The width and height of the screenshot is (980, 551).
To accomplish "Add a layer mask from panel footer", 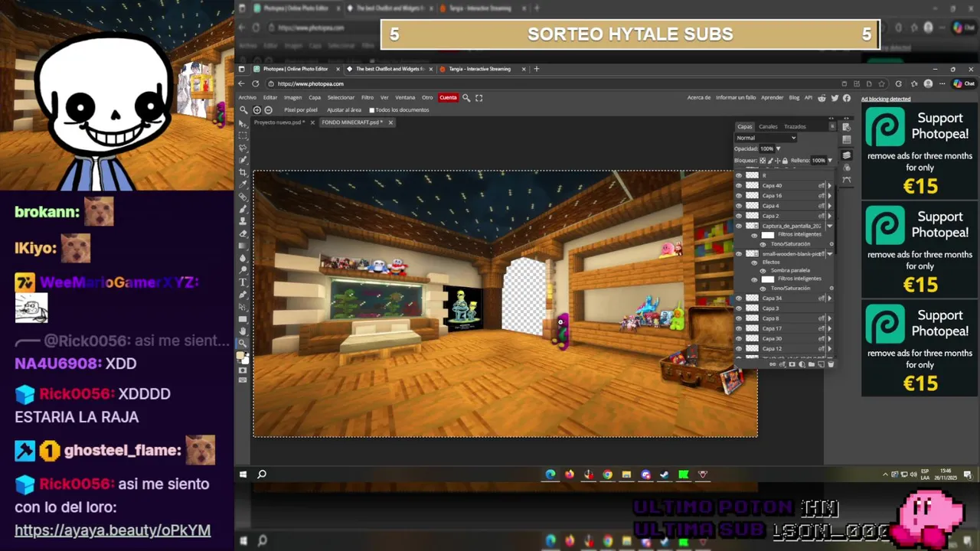I will [792, 364].
